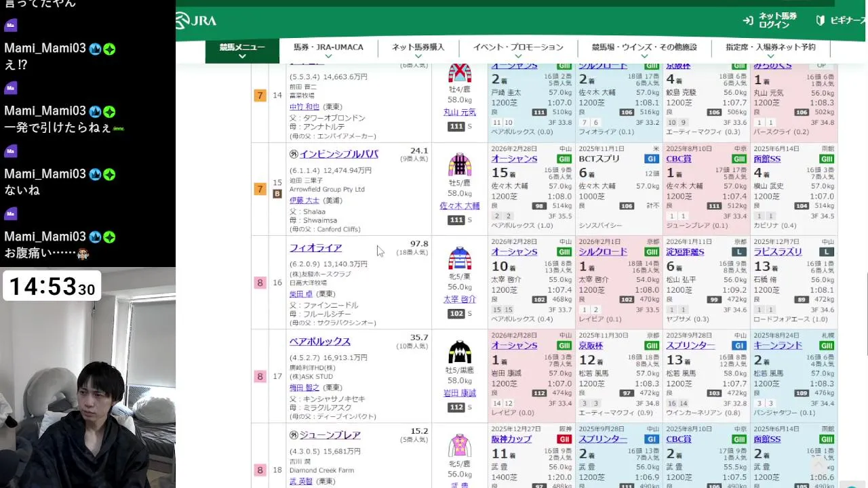Viewport: 868px width, 488px height.
Task: Click the GII grade badge for 阪神カップ
Action: [564, 439]
